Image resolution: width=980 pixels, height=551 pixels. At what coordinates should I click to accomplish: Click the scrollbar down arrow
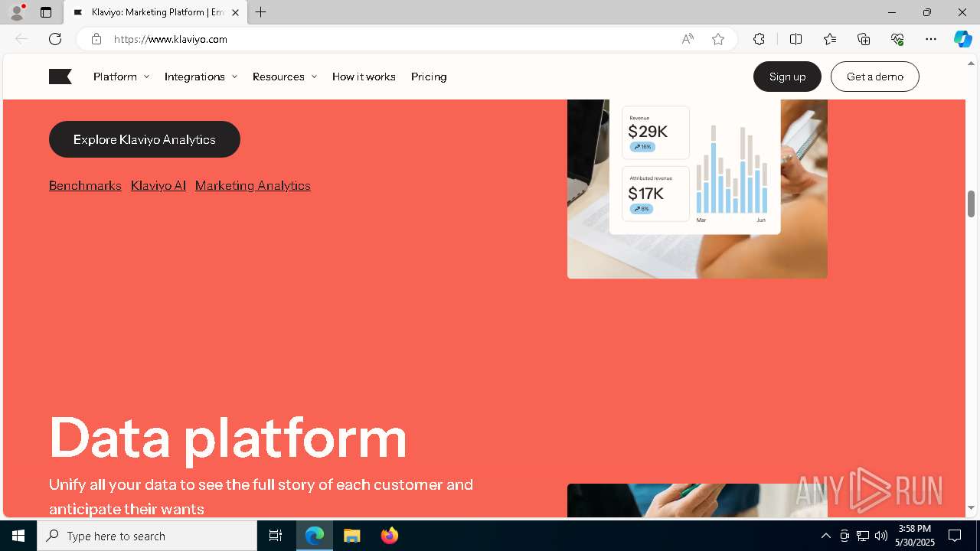971,507
